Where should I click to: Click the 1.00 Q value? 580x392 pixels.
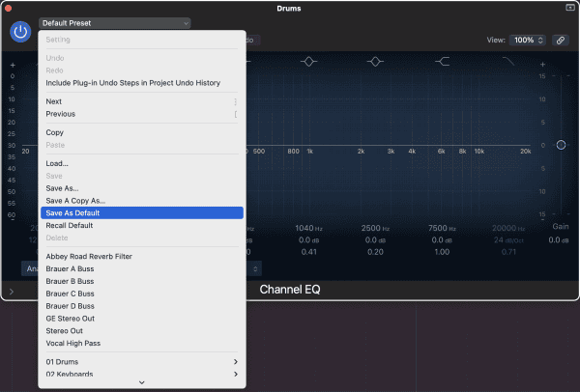tap(442, 252)
